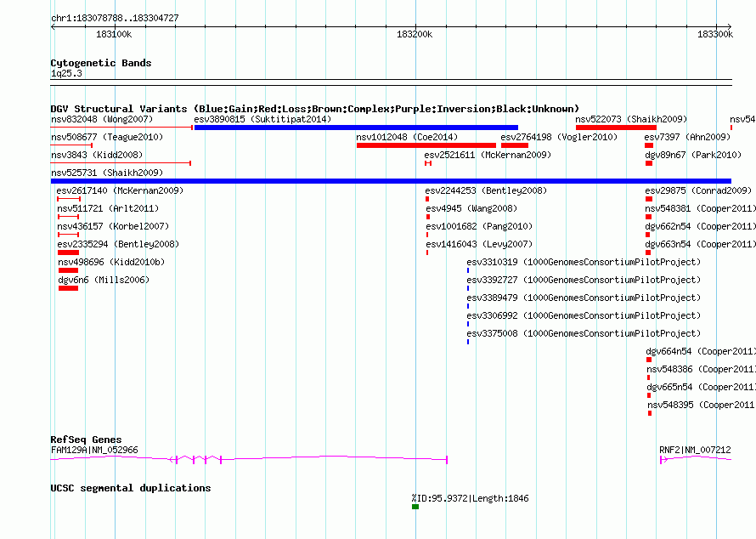This screenshot has height=539, width=756.
Task: Open the esv2764198 (Vogler2010) variant label
Action: pos(559,137)
